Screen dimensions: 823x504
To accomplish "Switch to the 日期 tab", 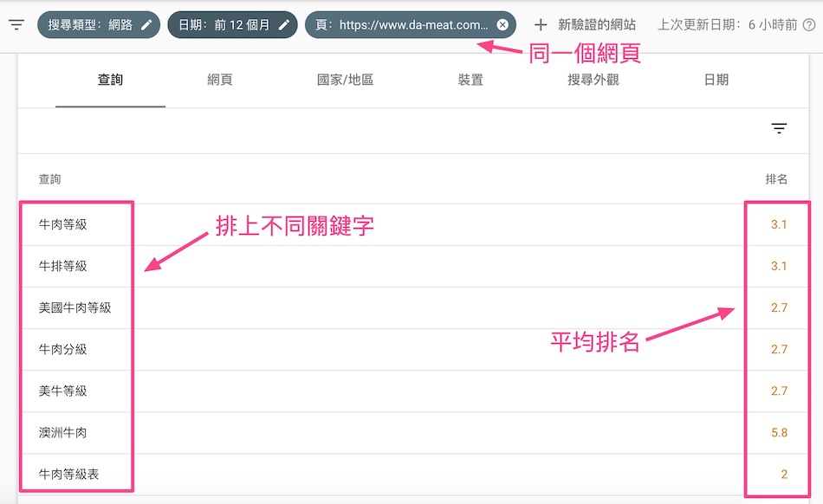I will pos(716,80).
